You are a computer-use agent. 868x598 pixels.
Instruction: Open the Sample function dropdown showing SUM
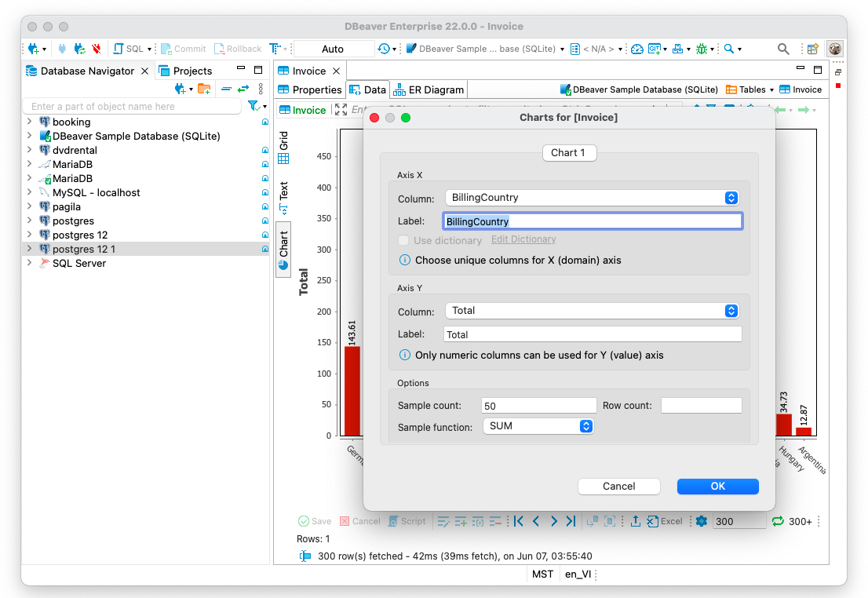pyautogui.click(x=585, y=426)
